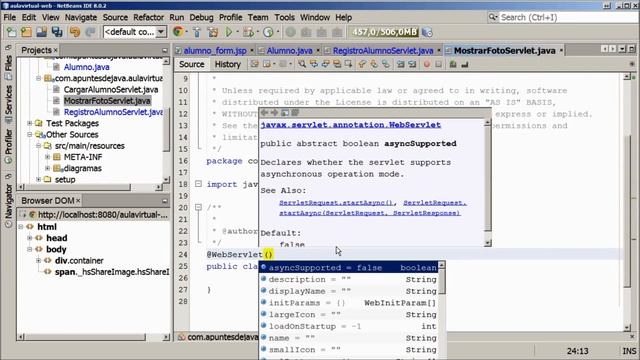Switch to the Alumno.java editor tab
Screen dimensions: 640x360
(x=289, y=51)
